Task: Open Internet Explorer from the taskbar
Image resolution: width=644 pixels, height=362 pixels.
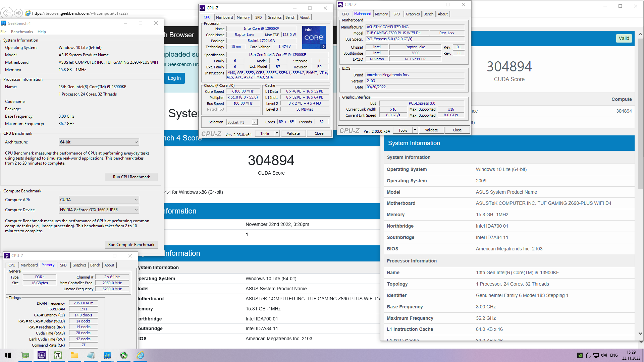Action: click(x=140, y=355)
